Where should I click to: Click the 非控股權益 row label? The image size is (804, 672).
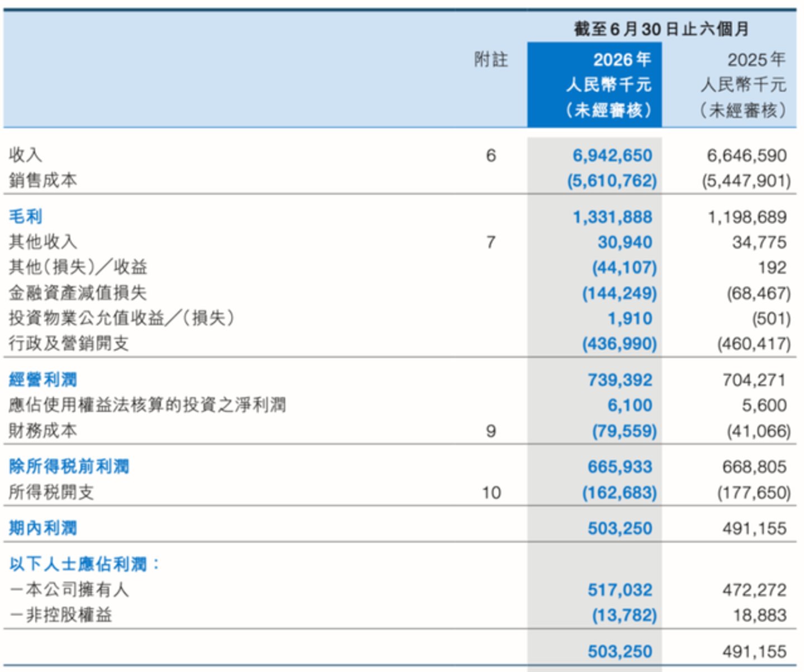[x=61, y=615]
